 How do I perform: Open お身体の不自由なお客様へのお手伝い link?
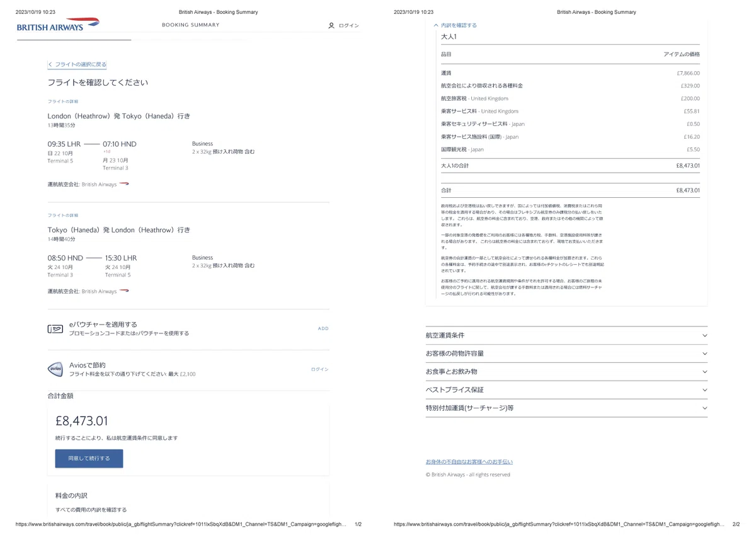point(469,462)
